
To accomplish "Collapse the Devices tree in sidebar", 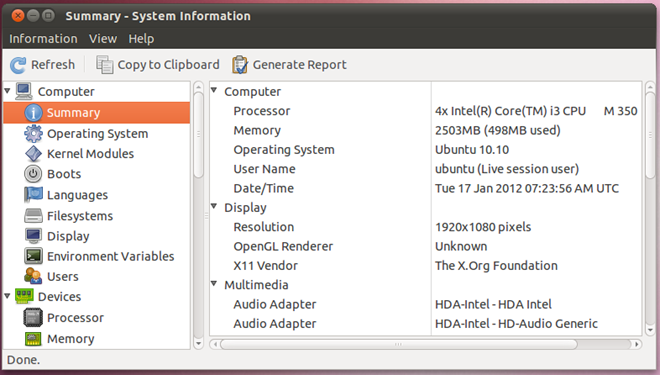I will [7, 296].
